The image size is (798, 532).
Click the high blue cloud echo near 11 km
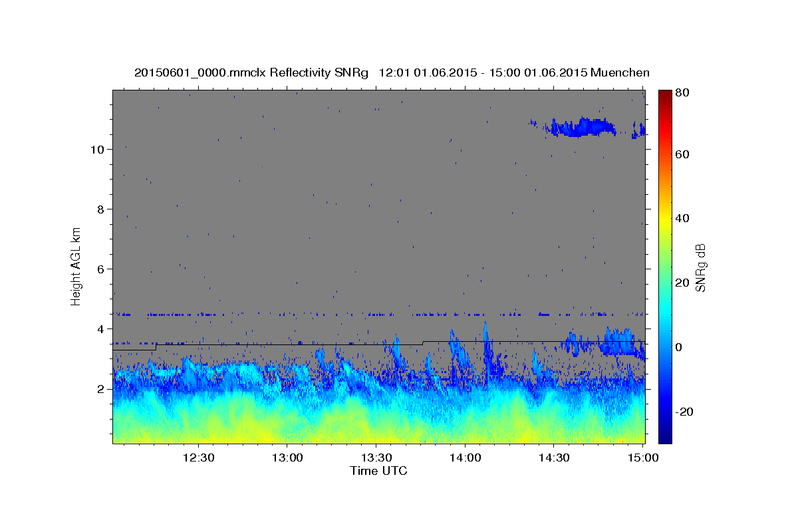tap(580, 126)
